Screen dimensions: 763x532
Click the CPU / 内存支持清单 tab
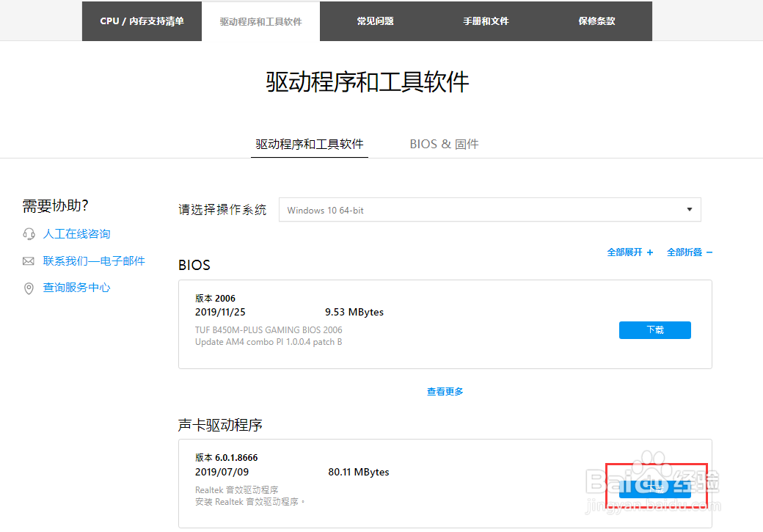click(x=142, y=21)
